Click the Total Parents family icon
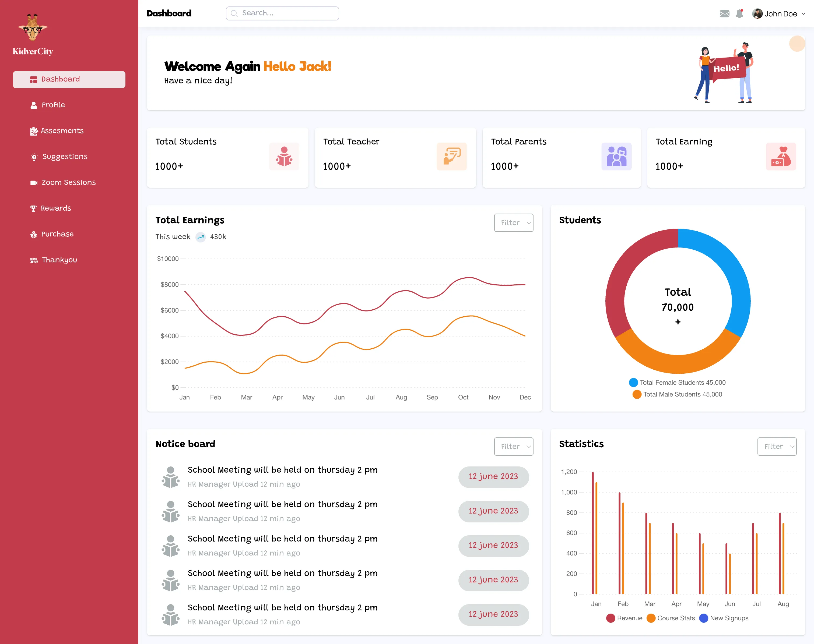 tap(616, 157)
